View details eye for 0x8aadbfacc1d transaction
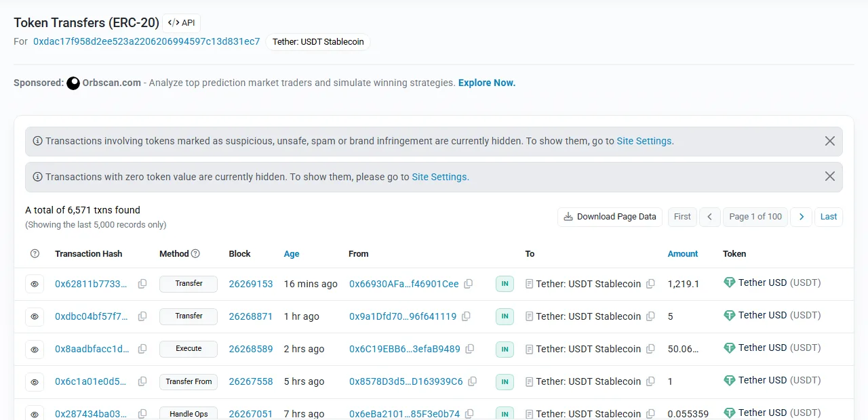868x420 pixels. 35,349
